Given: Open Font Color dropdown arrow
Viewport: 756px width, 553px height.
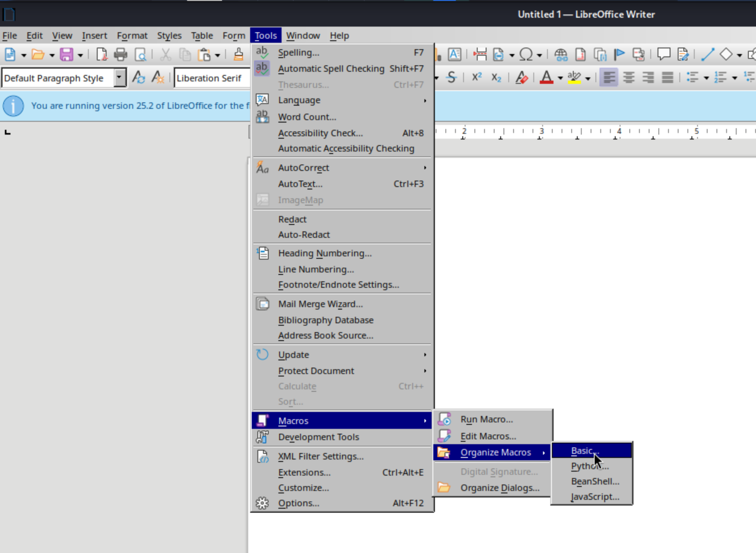Looking at the screenshot, I should [x=560, y=78].
